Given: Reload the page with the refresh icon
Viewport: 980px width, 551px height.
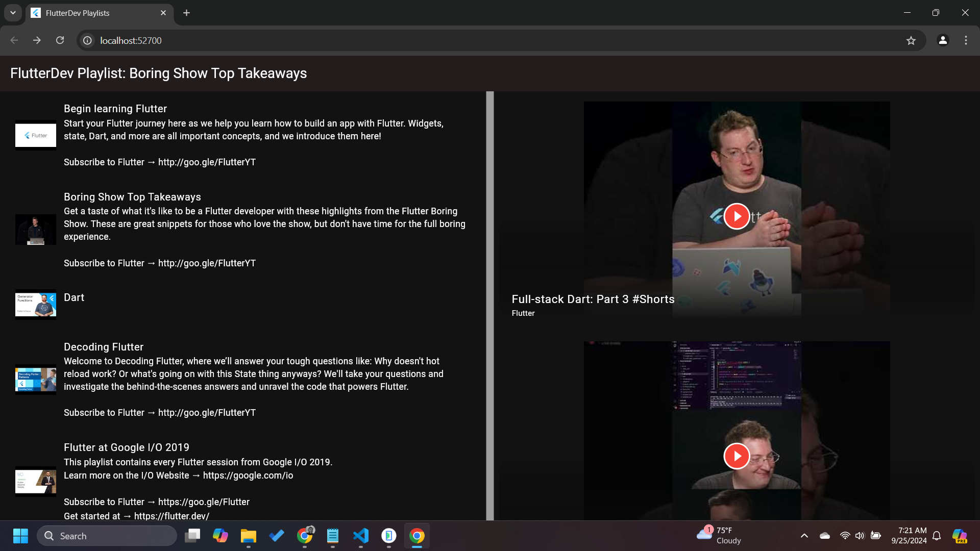Looking at the screenshot, I should click(60, 40).
